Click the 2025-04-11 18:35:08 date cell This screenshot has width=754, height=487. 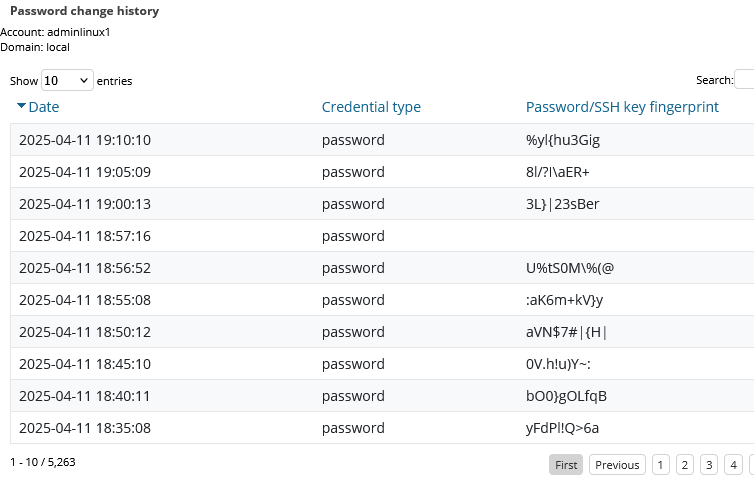[x=85, y=428]
